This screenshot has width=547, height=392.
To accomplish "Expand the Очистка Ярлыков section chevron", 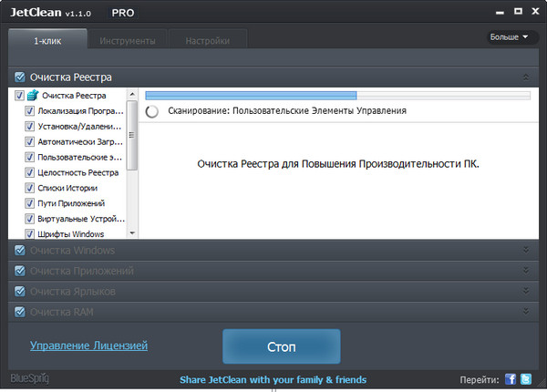I will (x=526, y=291).
